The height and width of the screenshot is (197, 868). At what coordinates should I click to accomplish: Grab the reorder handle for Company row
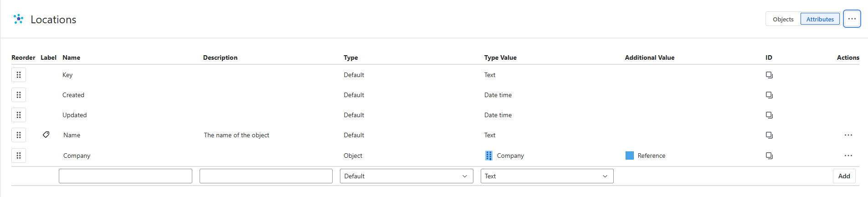pos(19,156)
